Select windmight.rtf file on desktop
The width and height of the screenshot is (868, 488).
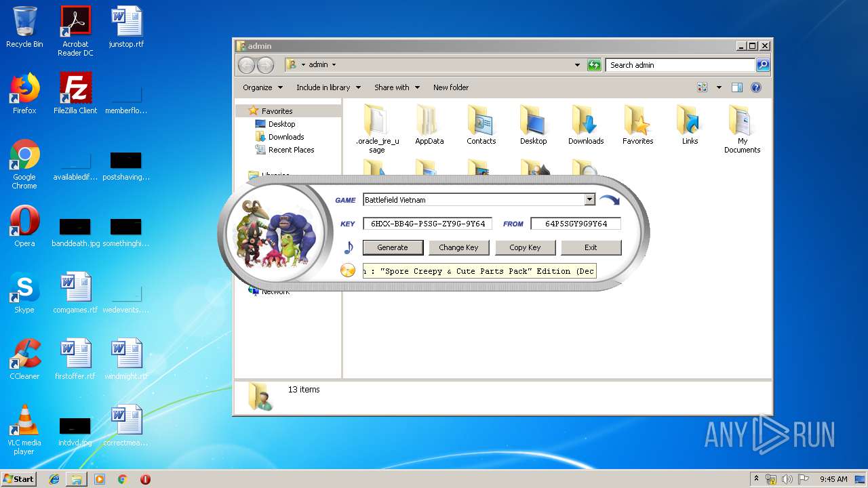(x=126, y=359)
